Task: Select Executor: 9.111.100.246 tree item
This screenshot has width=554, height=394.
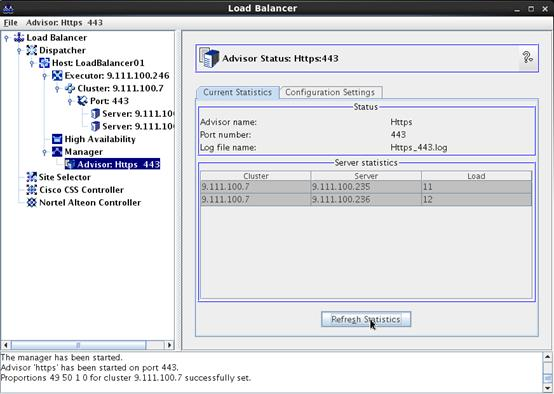Action: coord(117,76)
